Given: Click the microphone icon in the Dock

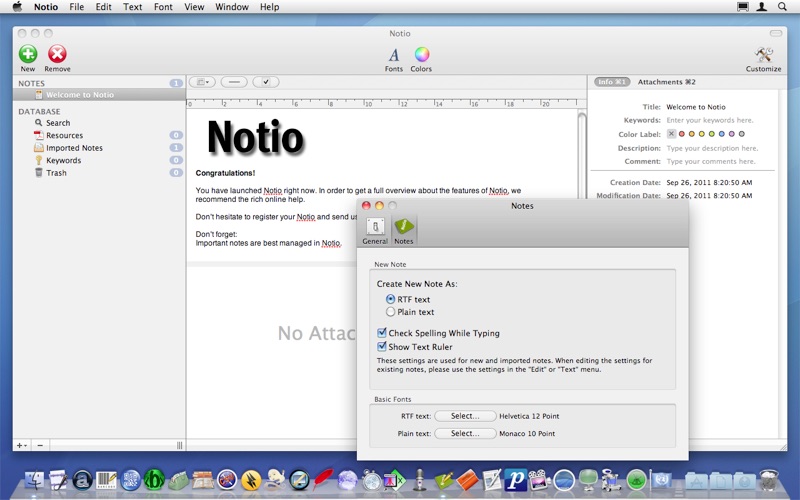Looking at the screenshot, I should [x=419, y=480].
